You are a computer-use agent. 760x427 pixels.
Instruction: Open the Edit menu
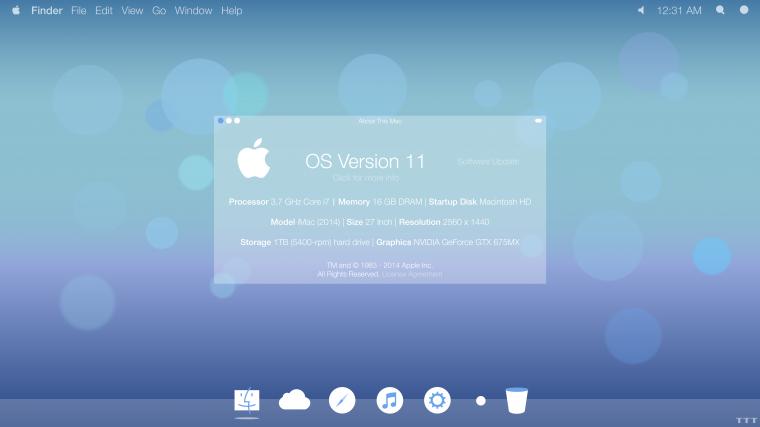pos(104,11)
